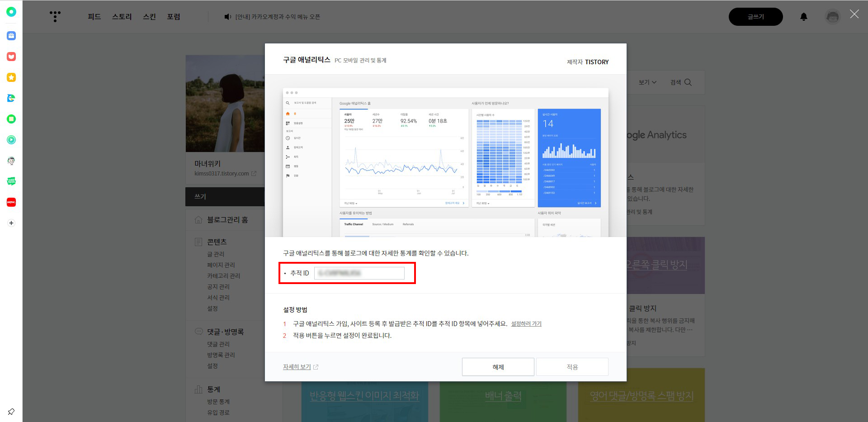Click the 쓰기 sidebar button
The width and height of the screenshot is (868, 422).
point(225,197)
